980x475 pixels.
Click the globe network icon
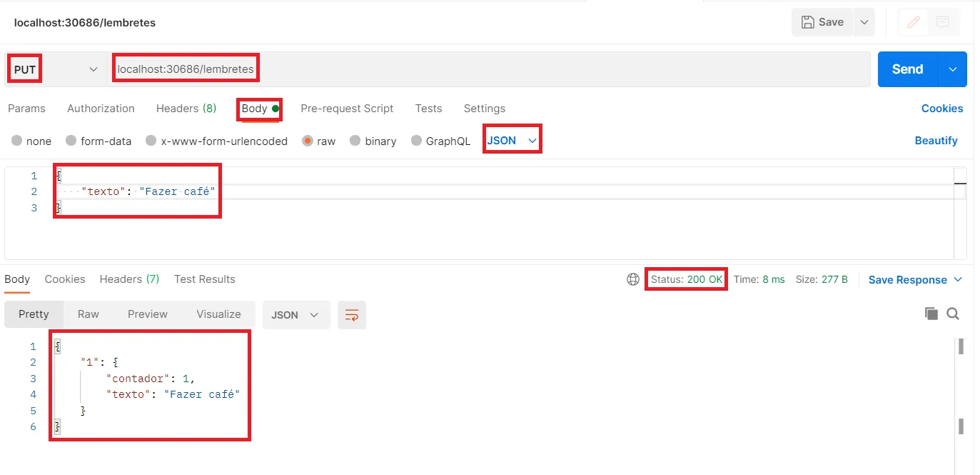(633, 279)
